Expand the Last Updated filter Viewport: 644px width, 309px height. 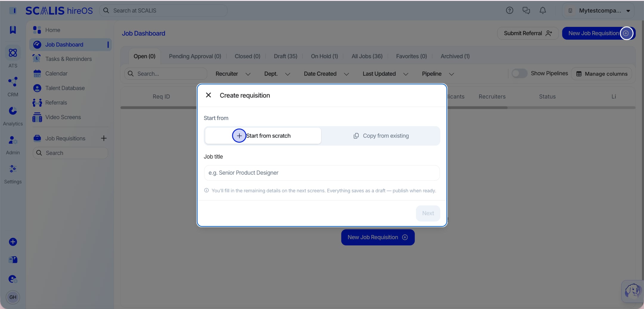[x=385, y=74]
